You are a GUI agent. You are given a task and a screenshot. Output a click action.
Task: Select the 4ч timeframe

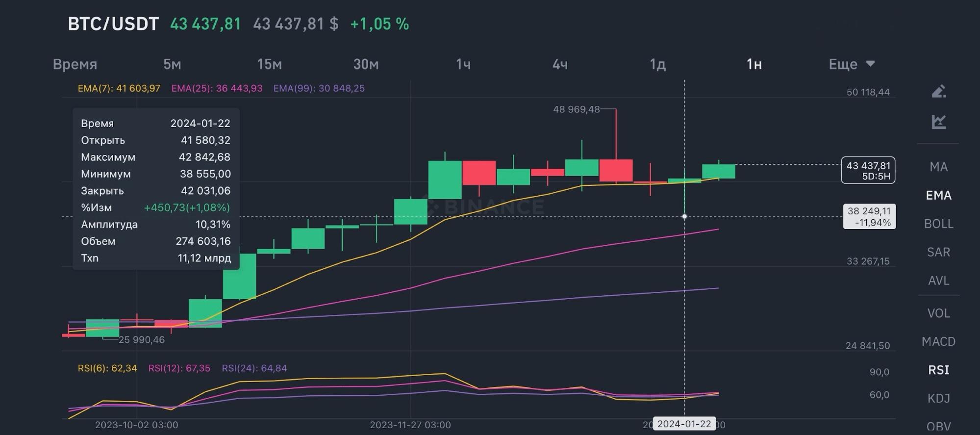[x=560, y=64]
